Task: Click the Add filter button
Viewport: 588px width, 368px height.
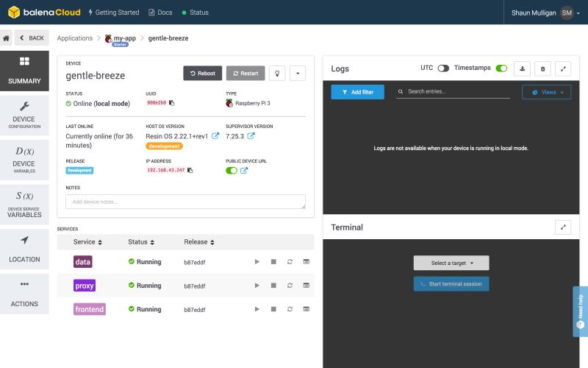Action: click(358, 92)
